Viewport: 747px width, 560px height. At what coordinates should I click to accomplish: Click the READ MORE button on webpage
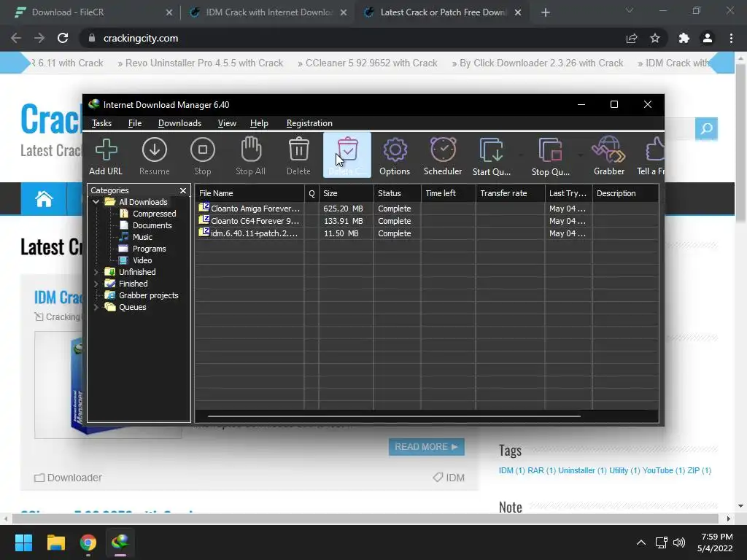tap(426, 447)
